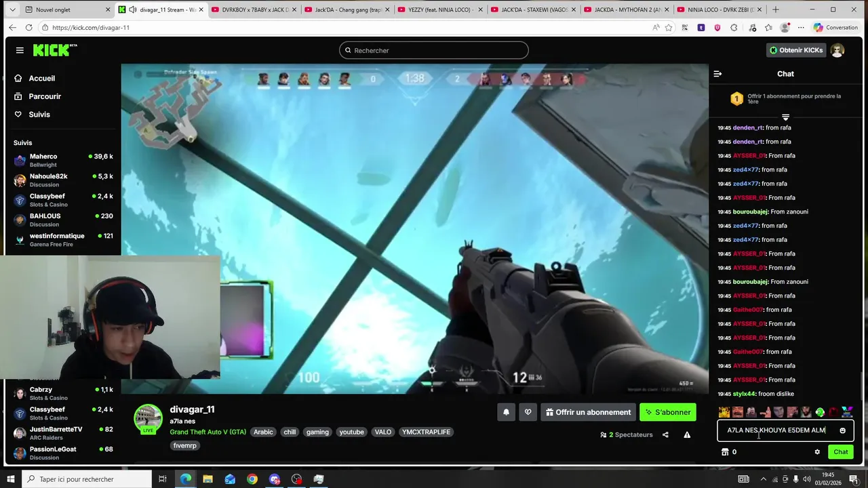Select the chill tag
Viewport: 868px width, 488px height.
pyautogui.click(x=290, y=432)
